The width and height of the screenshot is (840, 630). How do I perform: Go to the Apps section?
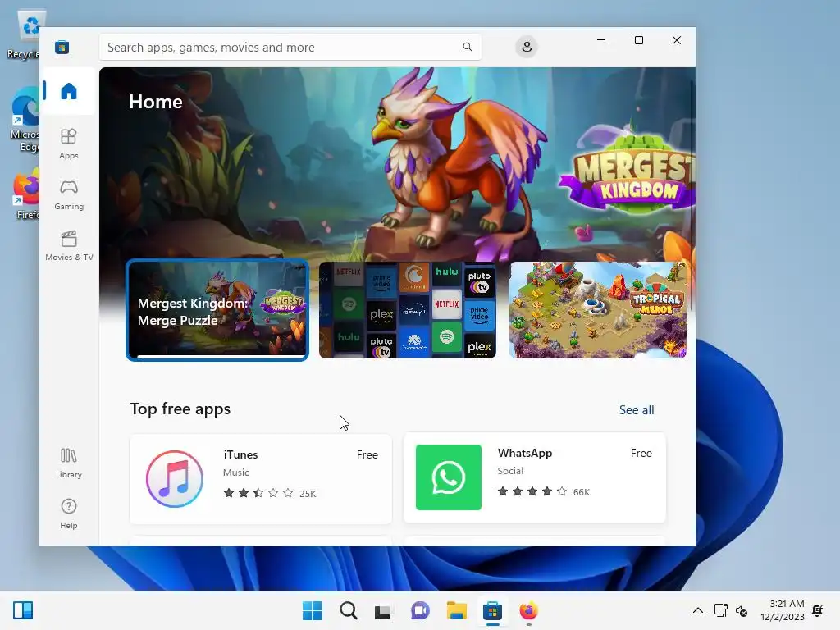click(x=69, y=144)
